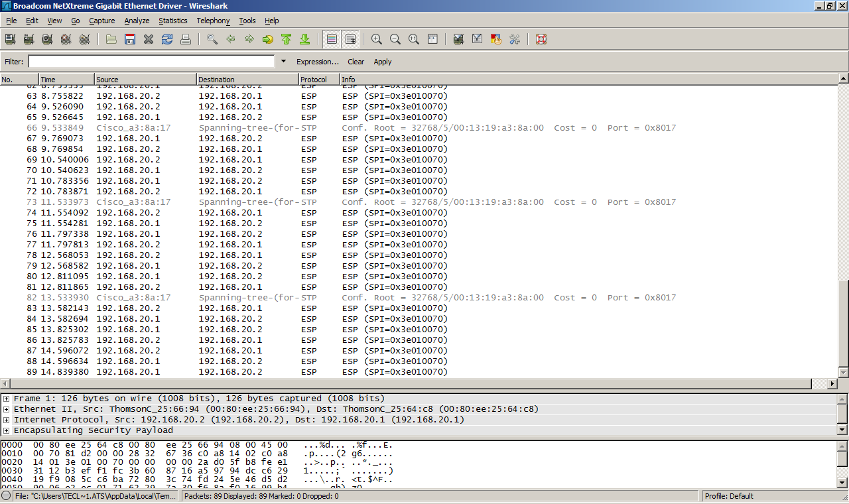Sort by the Info column header

click(588, 80)
